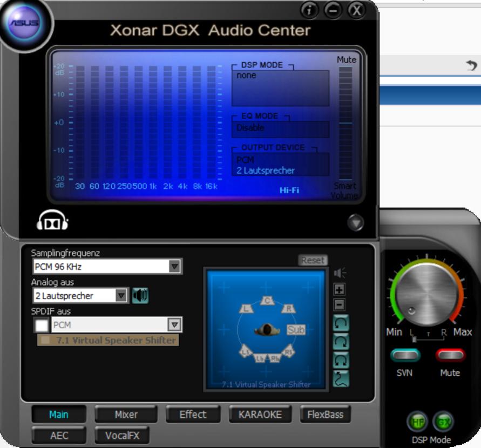This screenshot has height=448, width=481.
Task: Click the listener head in speaker map
Action: (x=267, y=330)
